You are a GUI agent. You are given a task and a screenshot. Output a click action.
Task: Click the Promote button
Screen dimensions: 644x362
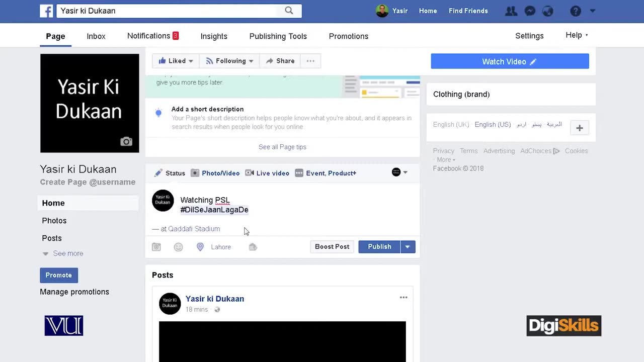pos(59,275)
